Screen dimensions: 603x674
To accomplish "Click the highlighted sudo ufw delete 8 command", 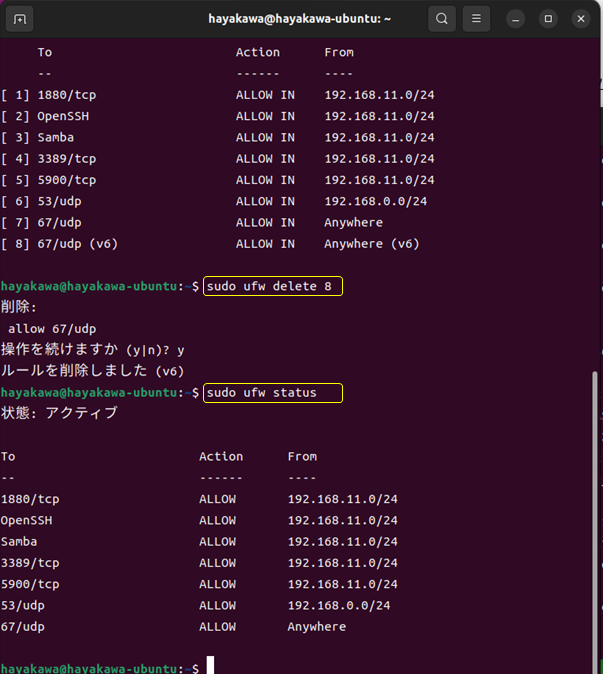I will (272, 287).
